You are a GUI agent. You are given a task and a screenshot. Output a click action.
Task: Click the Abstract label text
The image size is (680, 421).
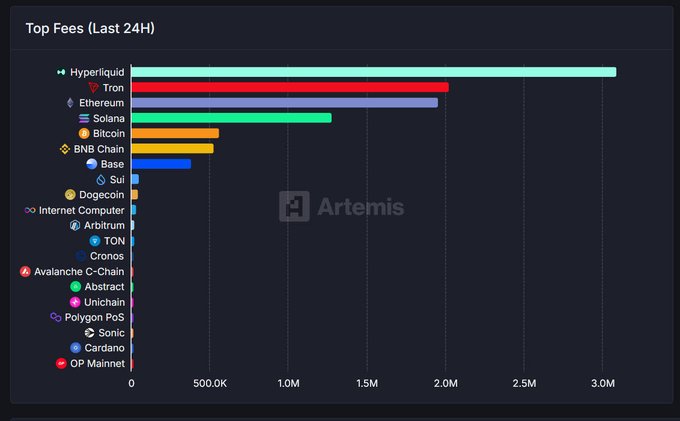pos(105,287)
